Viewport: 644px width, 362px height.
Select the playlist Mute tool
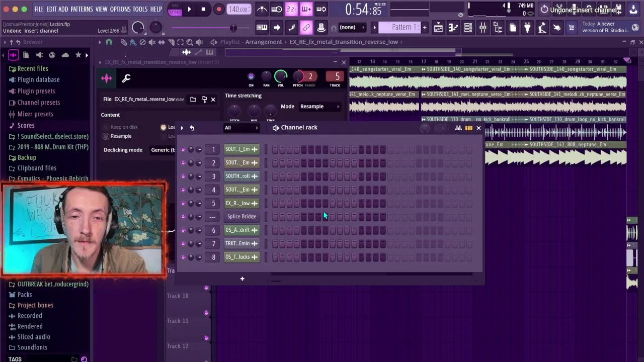[x=152, y=42]
